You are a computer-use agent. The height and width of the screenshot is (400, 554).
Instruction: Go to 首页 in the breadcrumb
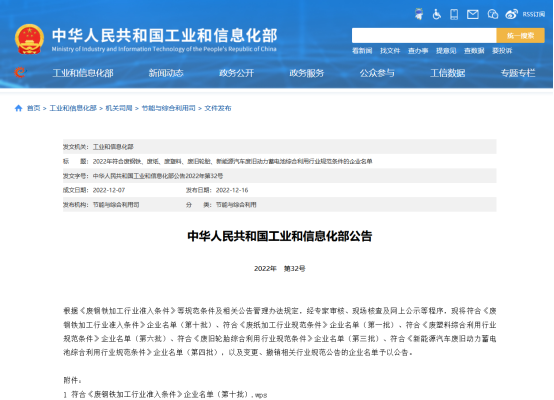click(34, 108)
